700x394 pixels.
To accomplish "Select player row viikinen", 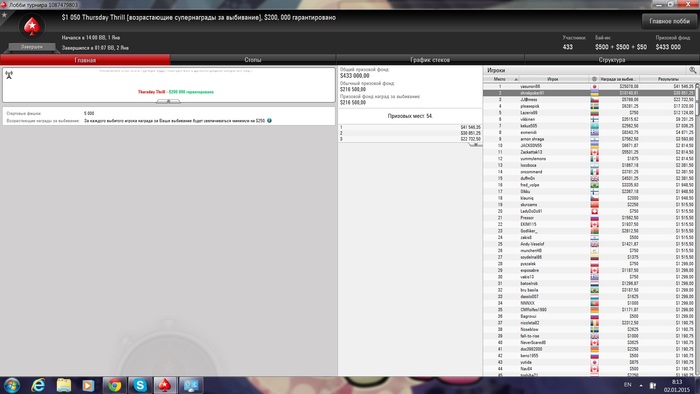I will 589,119.
